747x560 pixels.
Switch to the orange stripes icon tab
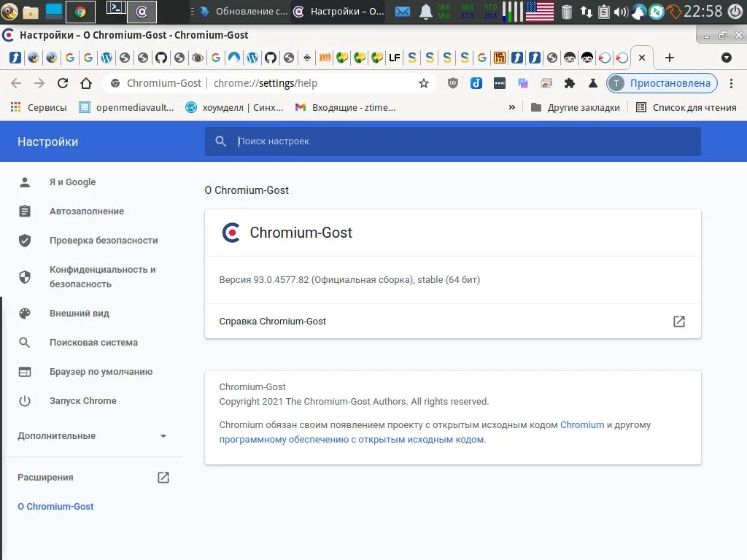[325, 58]
